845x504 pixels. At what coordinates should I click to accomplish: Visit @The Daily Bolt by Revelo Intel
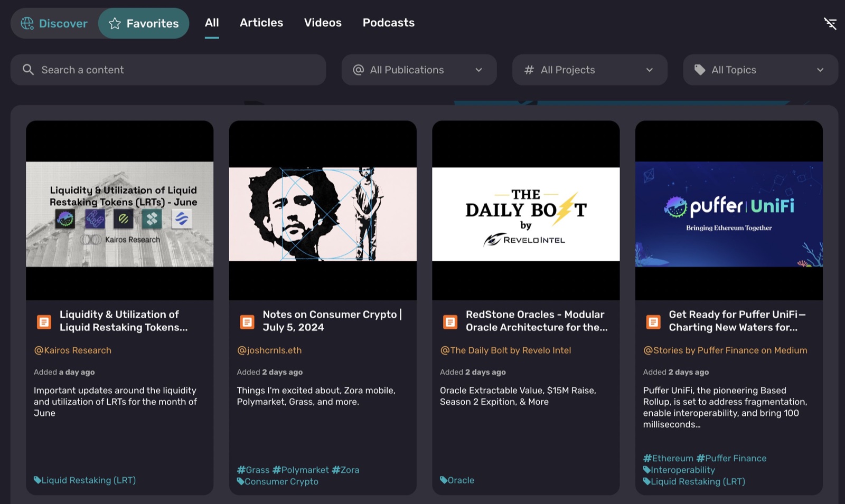point(505,350)
